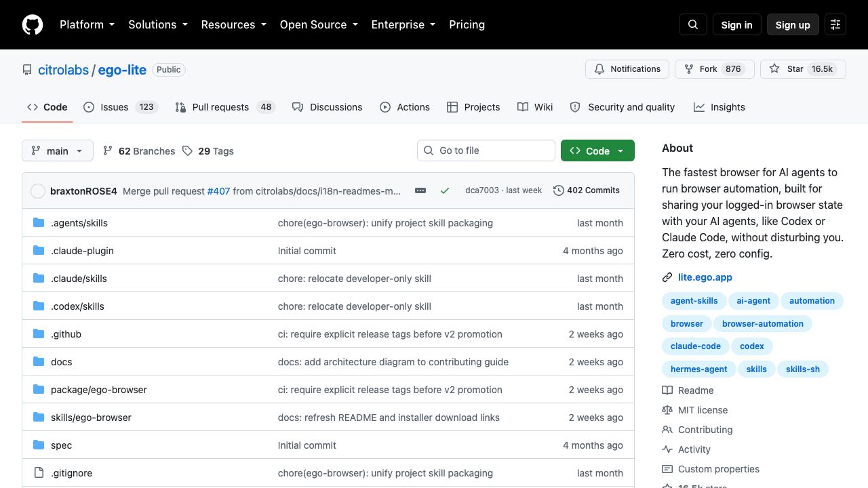Click the folder icon of .agents/skills

pos(39,223)
